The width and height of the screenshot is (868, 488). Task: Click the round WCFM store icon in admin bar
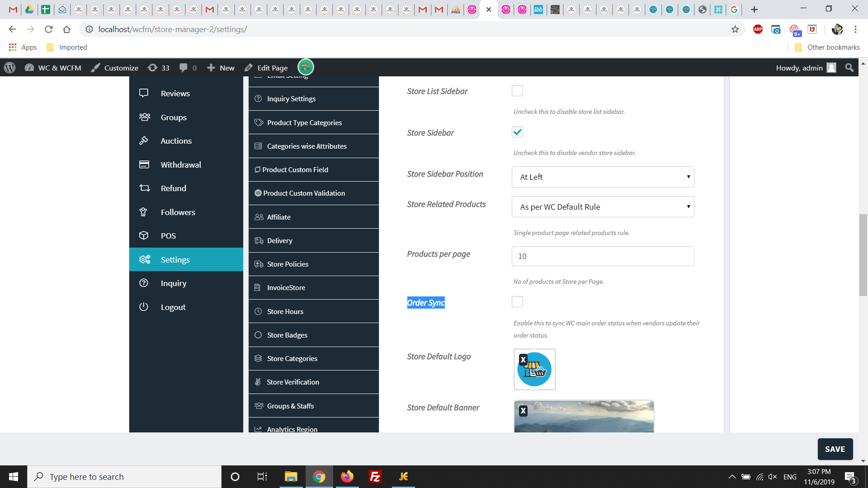pyautogui.click(x=306, y=67)
